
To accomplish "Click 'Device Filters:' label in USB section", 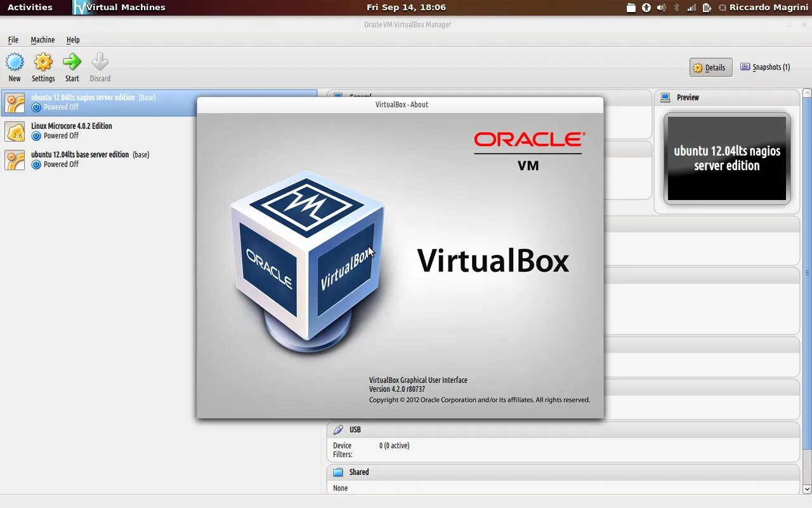I will pyautogui.click(x=343, y=450).
